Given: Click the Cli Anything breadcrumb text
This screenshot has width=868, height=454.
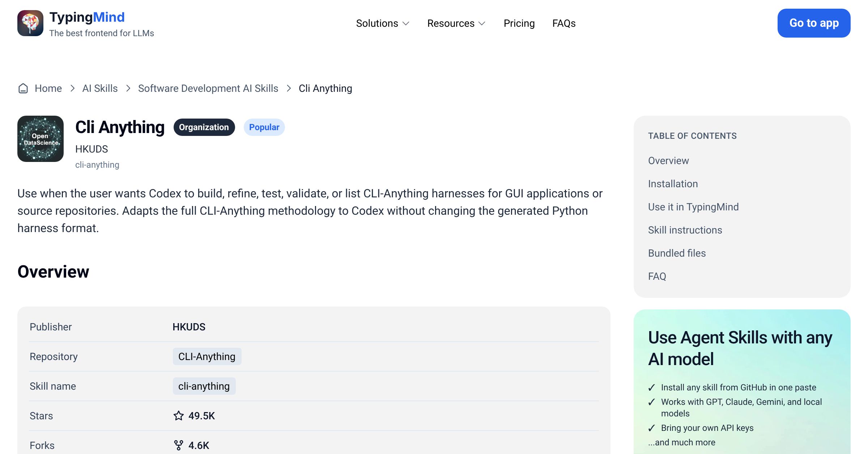Looking at the screenshot, I should coord(325,88).
